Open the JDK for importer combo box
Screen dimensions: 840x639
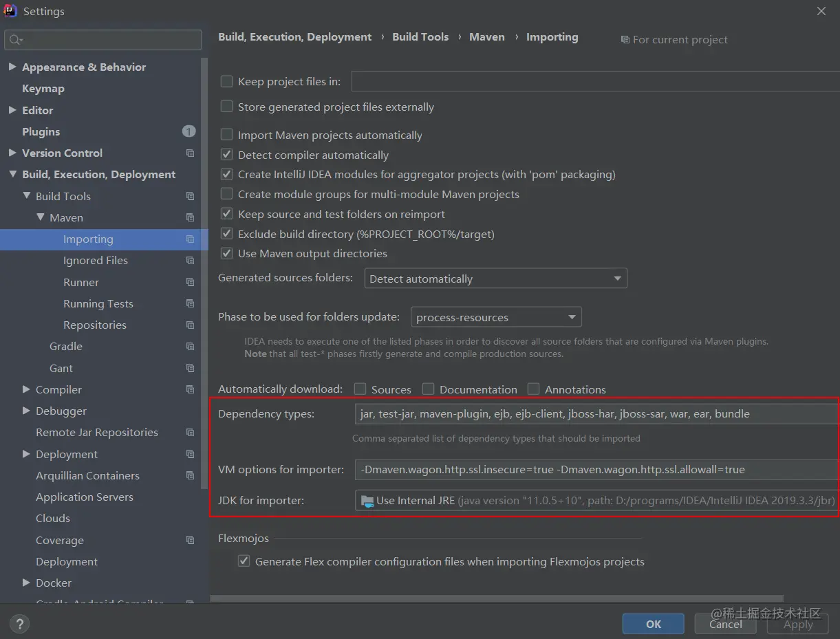[596, 501]
